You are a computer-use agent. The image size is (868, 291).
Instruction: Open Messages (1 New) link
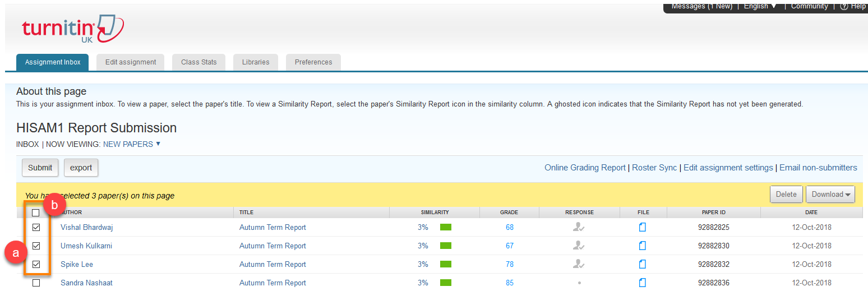click(x=702, y=6)
